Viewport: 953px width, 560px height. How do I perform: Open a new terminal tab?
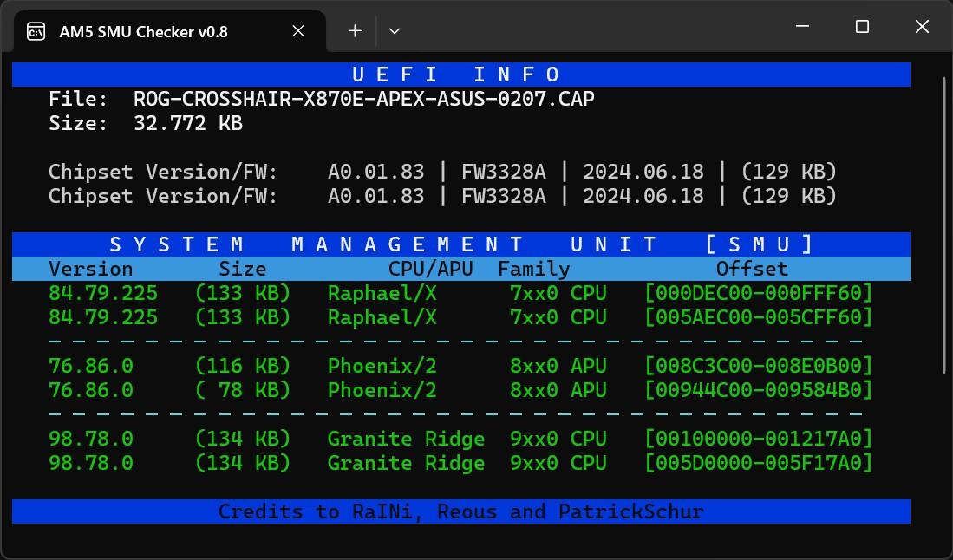355,31
